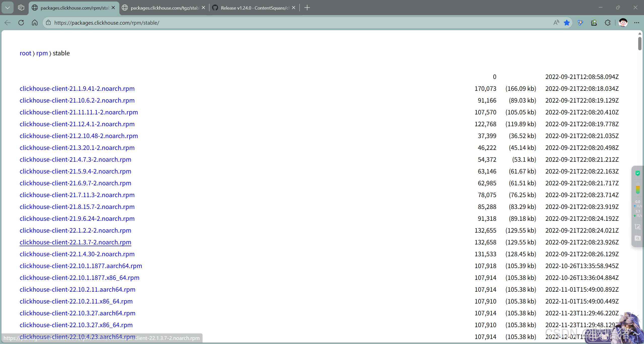Toggle the favorites star for this page
Viewport: 644px width, 344px height.
coord(567,23)
